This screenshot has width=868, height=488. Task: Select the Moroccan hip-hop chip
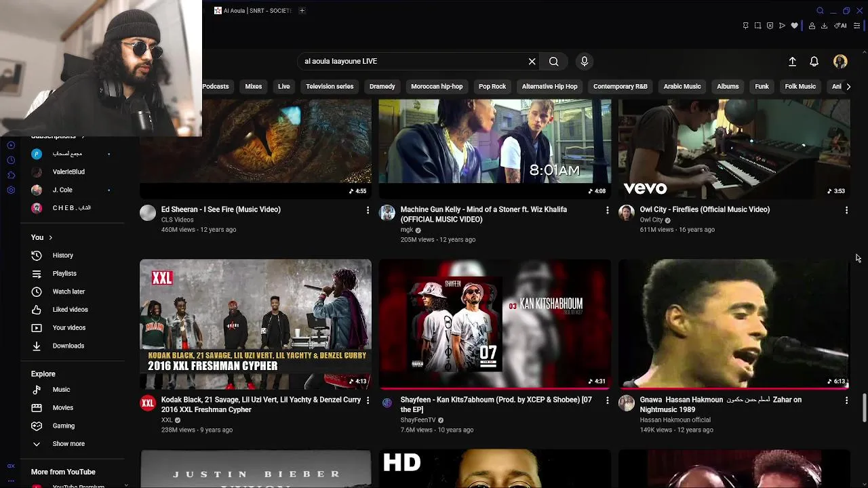point(437,87)
